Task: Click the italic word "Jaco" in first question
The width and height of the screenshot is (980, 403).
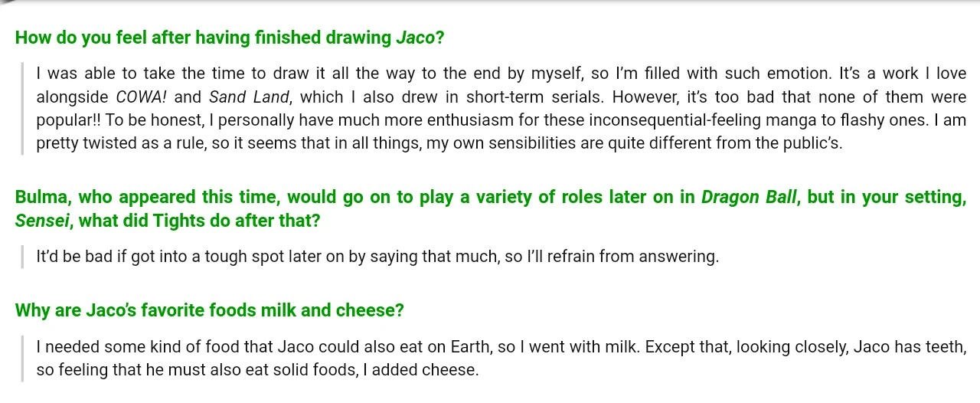Action: 415,38
